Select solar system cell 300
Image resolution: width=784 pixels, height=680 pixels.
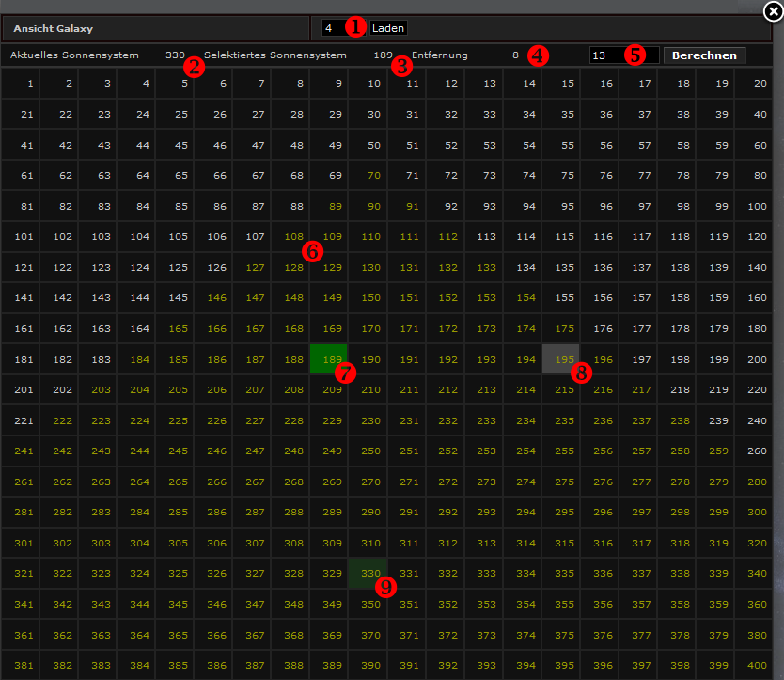753,512
